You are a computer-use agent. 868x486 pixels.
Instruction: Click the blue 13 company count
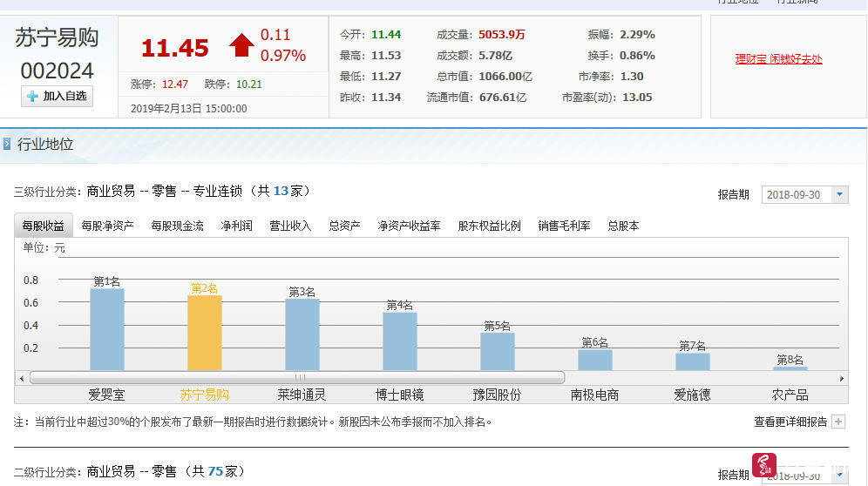[x=281, y=191]
